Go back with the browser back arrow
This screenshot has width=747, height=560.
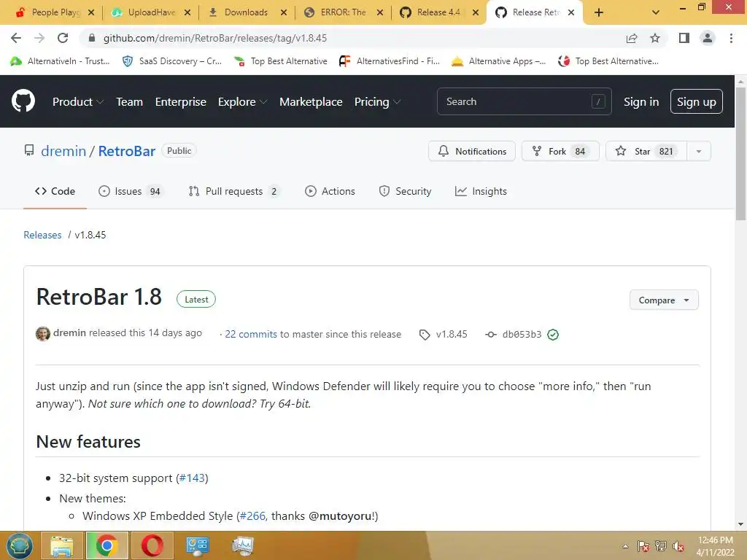click(16, 38)
